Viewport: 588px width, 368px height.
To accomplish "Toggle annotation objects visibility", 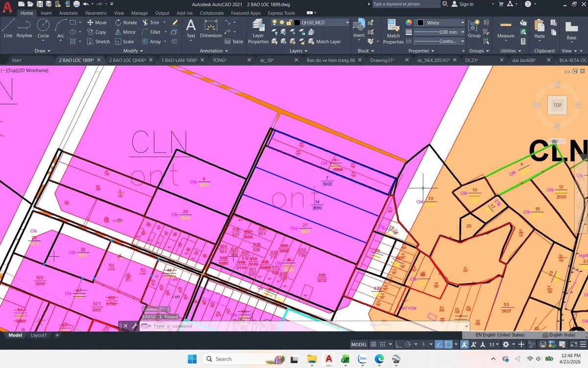I will 464,344.
